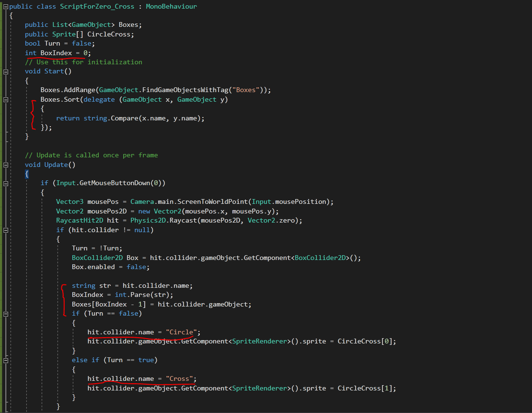
Task: Collapse the void Update() method
Action: click(5, 165)
